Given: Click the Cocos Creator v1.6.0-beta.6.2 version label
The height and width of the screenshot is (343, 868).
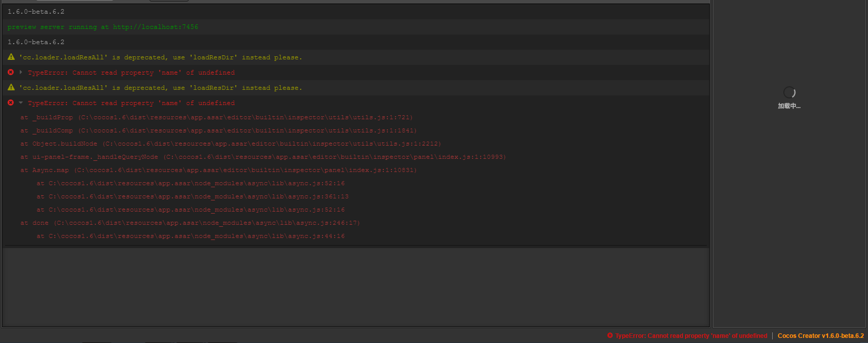Looking at the screenshot, I should [x=820, y=336].
